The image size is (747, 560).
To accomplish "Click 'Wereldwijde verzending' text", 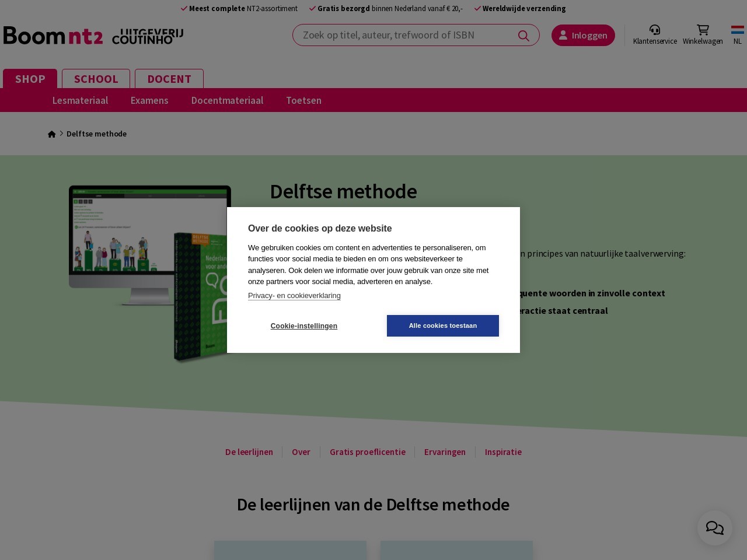I will click(524, 9).
